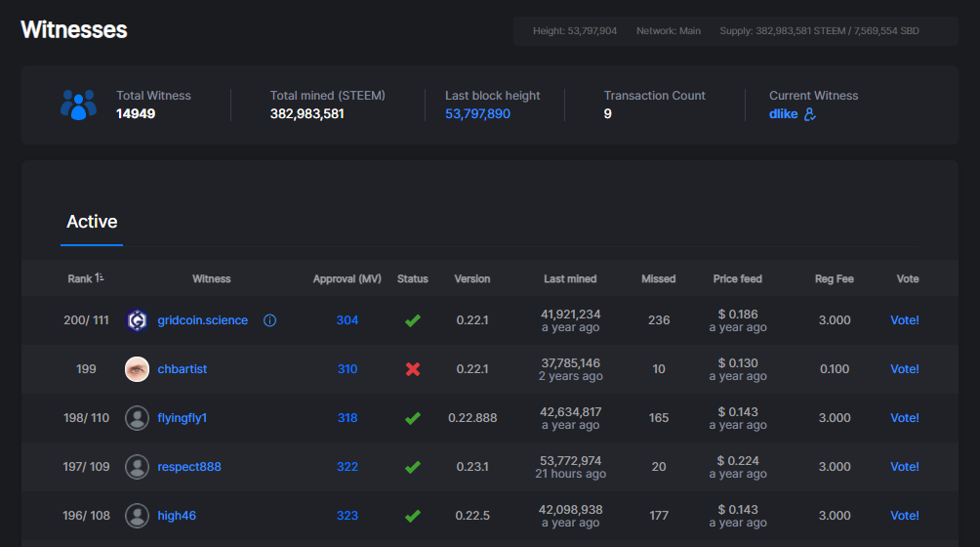The width and height of the screenshot is (980, 547).
Task: Click the Witness column header
Action: (211, 278)
